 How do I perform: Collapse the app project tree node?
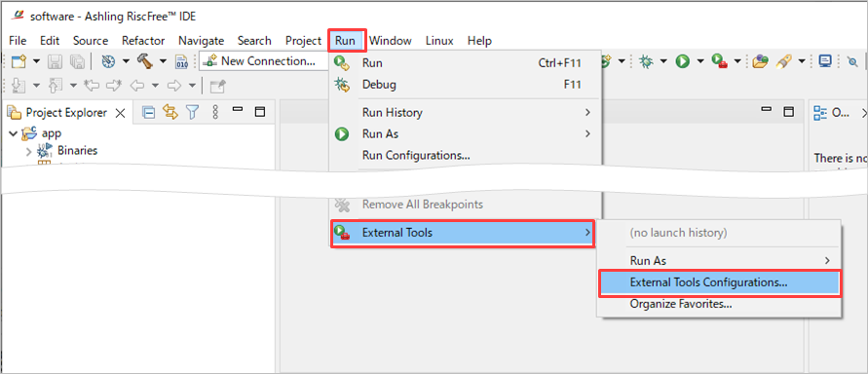tap(14, 133)
